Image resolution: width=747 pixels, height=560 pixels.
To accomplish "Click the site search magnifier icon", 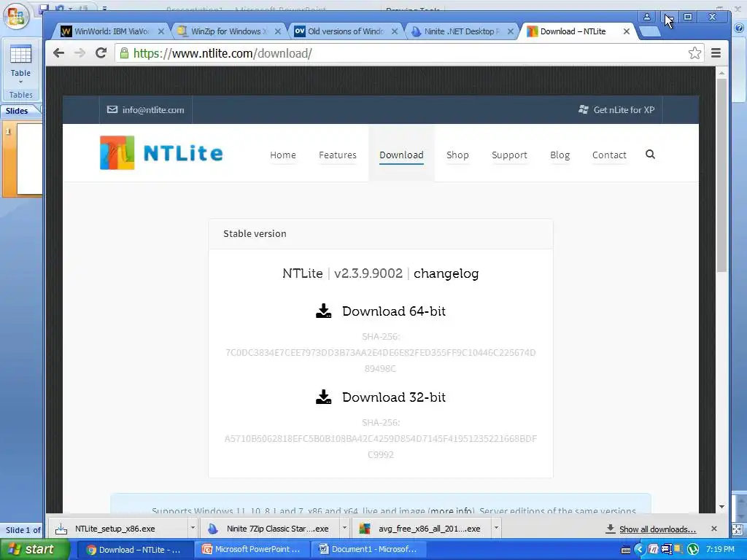I will [650, 155].
